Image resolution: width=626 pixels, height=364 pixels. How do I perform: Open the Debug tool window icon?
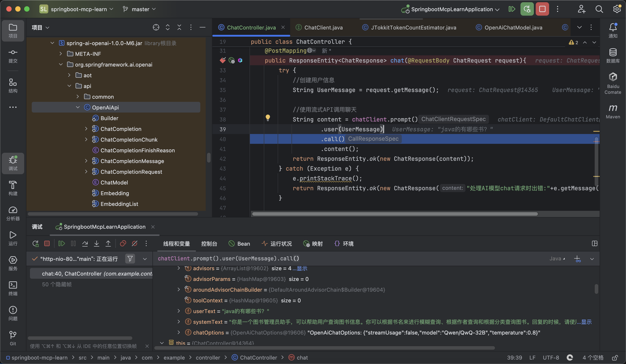click(x=13, y=163)
